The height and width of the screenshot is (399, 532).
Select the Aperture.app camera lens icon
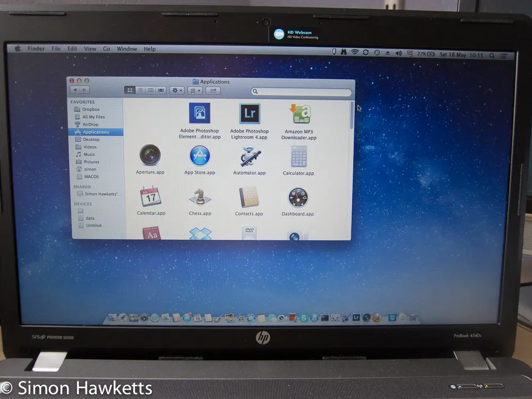150,155
